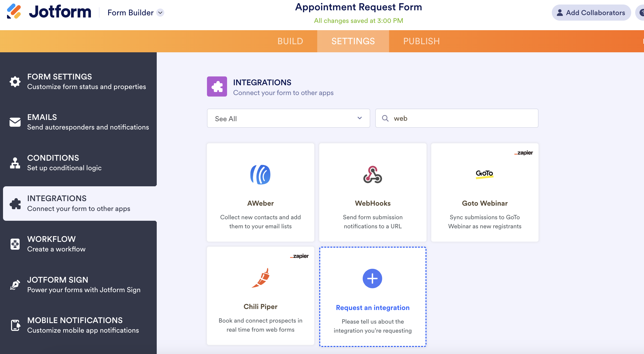Click the Form Settings gear icon
644x354 pixels.
coord(15,81)
